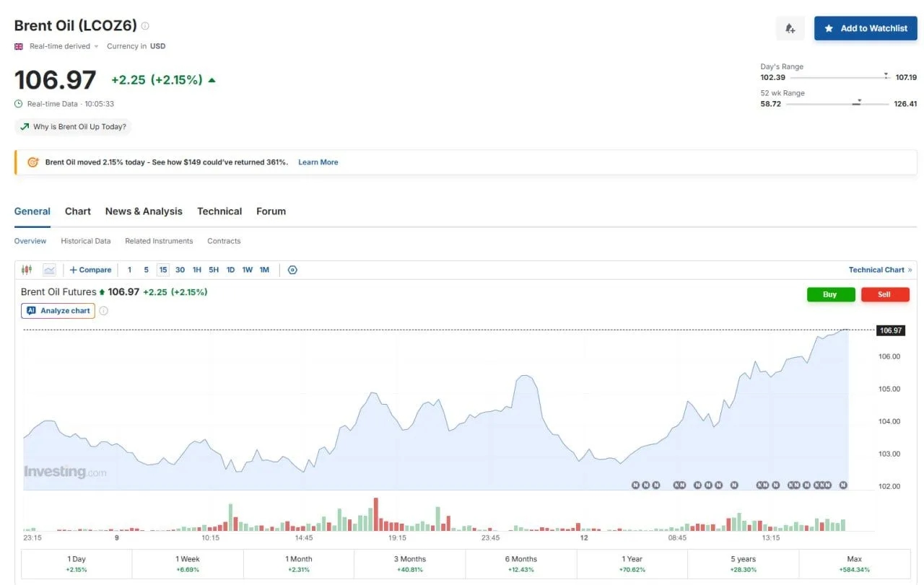Open the Compare instrument option
The height and width of the screenshot is (585, 924).
pos(90,270)
